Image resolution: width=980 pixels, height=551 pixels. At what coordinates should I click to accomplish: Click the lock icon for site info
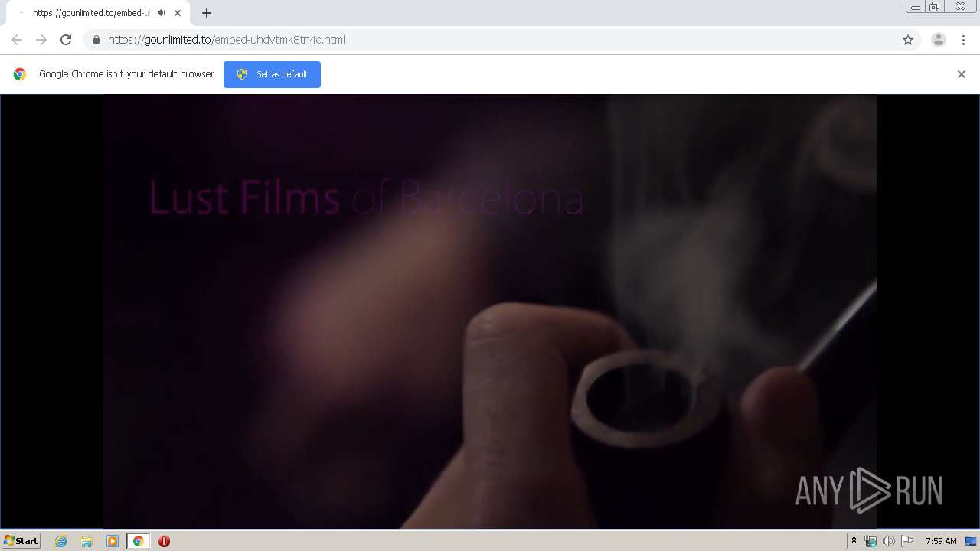point(96,40)
